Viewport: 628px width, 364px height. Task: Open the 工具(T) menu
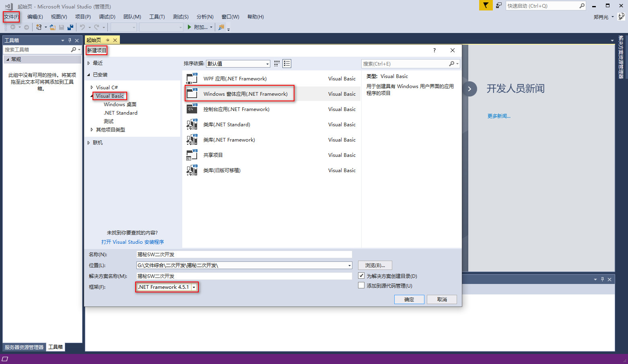157,17
